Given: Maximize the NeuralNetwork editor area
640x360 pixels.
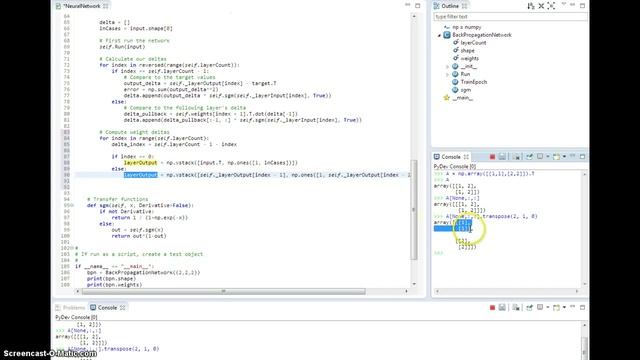Looking at the screenshot, I should click(x=418, y=6).
